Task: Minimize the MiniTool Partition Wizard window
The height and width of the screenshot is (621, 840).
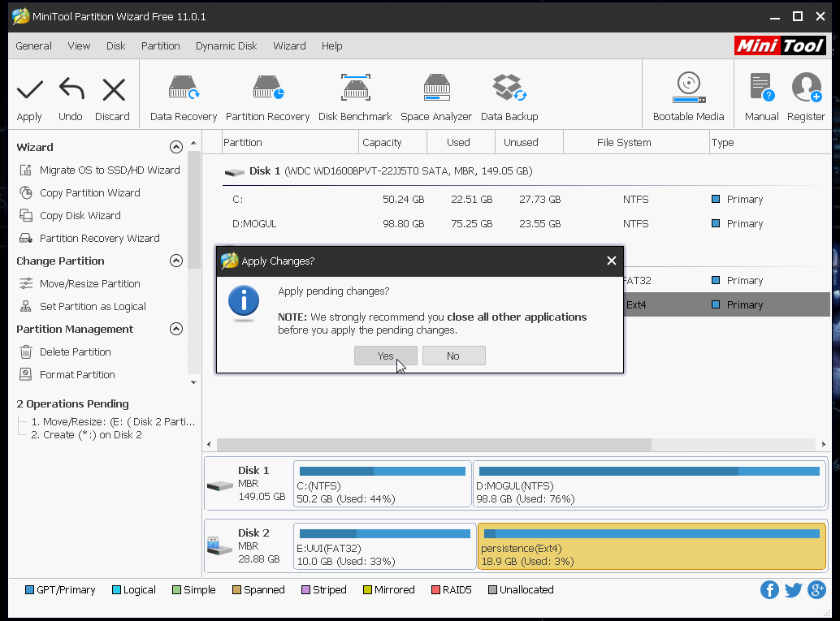Action: tap(775, 16)
